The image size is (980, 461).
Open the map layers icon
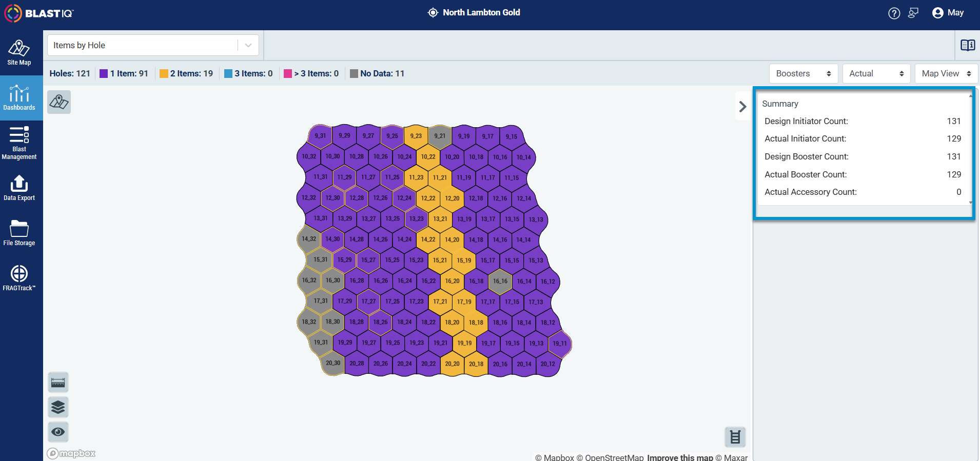point(58,407)
